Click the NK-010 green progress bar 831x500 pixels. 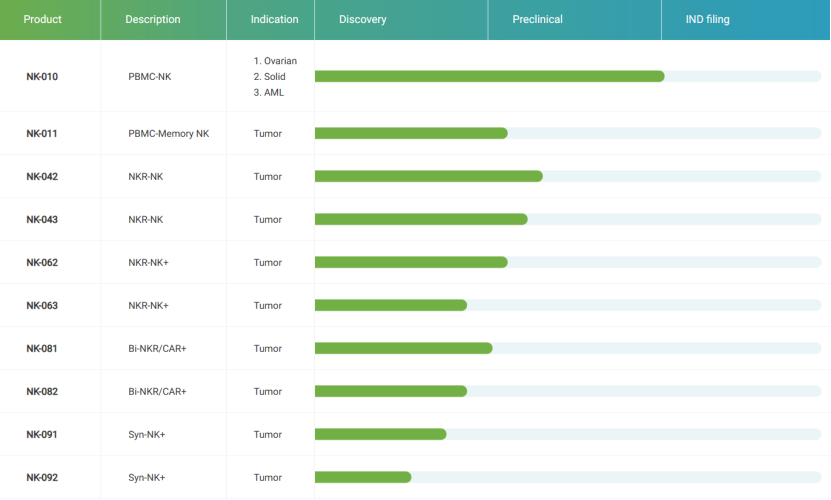[x=489, y=77]
